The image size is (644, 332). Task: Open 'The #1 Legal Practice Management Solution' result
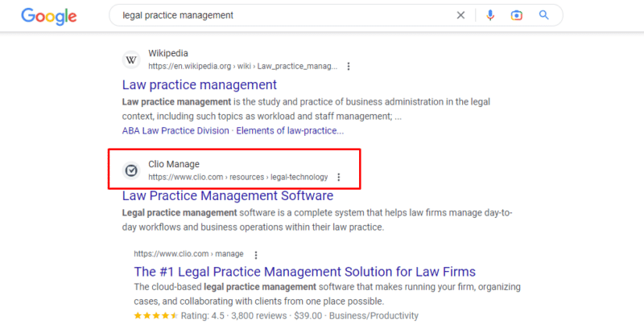coord(304,272)
